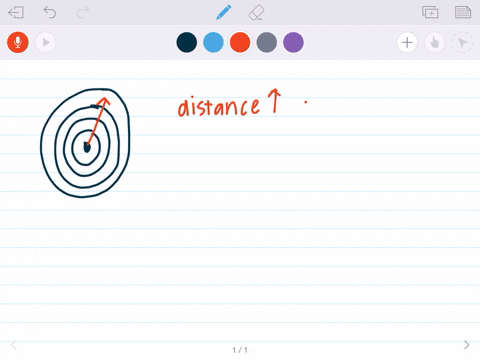This screenshot has height=360, width=480.
Task: Play back the recording
Action: point(46,42)
